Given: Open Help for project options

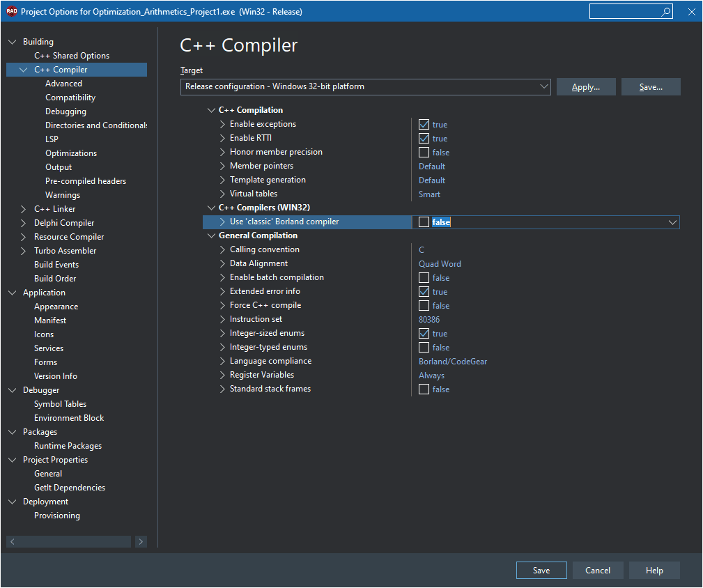Looking at the screenshot, I should (654, 571).
